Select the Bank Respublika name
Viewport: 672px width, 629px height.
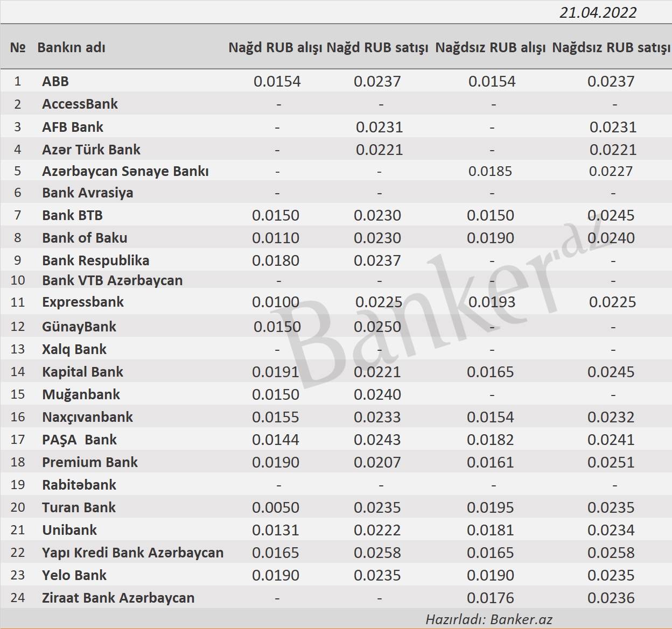point(95,260)
